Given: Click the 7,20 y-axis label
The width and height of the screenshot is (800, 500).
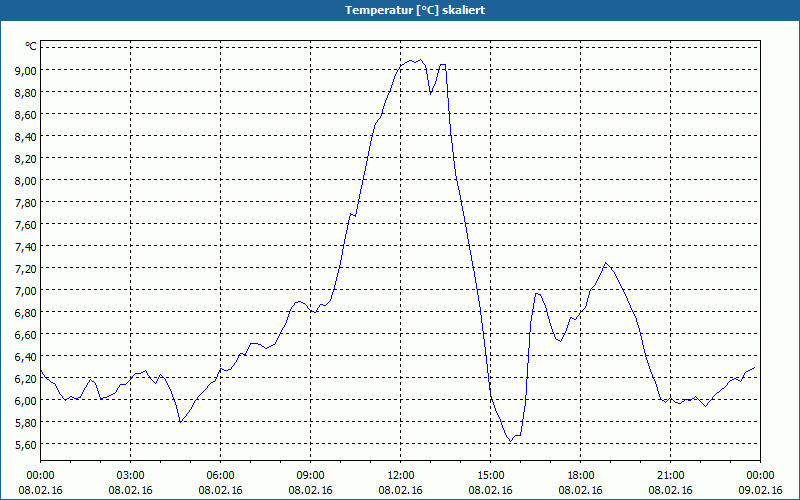Looking at the screenshot, I should (26, 268).
